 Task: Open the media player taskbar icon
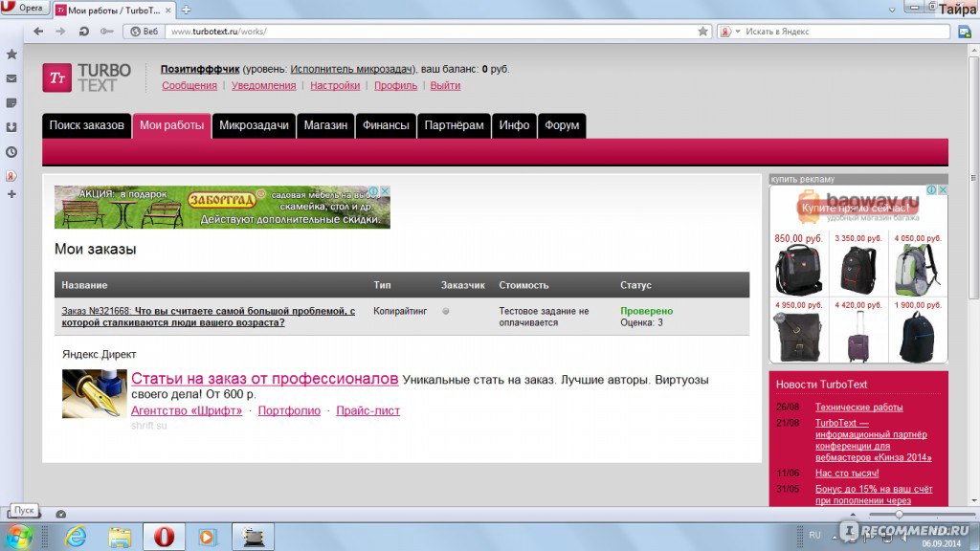coord(208,537)
